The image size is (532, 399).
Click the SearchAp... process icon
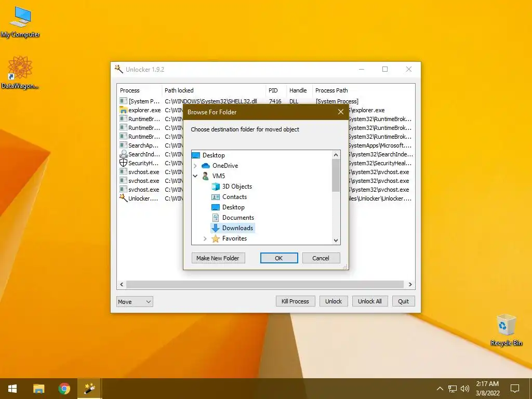pyautogui.click(x=123, y=145)
